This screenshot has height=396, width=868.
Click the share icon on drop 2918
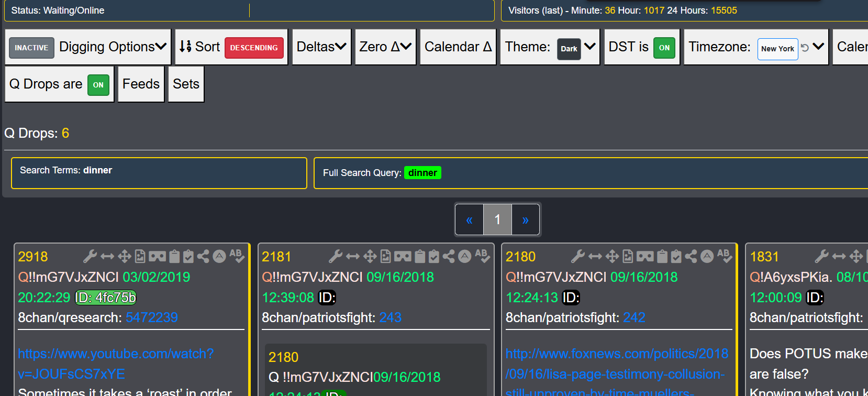(x=203, y=256)
